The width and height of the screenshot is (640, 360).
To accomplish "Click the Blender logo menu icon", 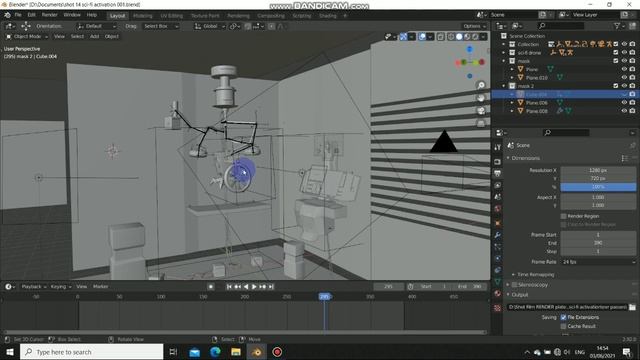I will click(7, 15).
